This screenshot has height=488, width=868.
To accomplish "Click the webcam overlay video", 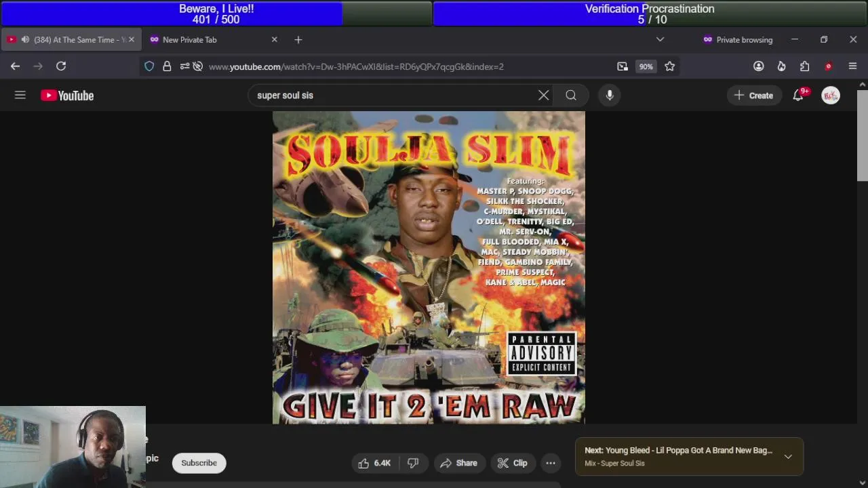I will 73,447.
